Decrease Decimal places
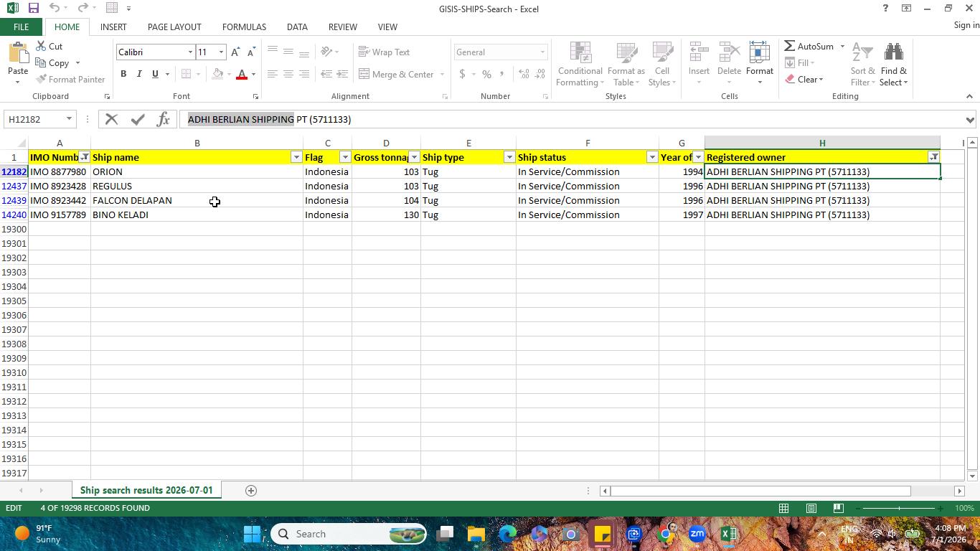The height and width of the screenshot is (551, 980). pos(540,74)
